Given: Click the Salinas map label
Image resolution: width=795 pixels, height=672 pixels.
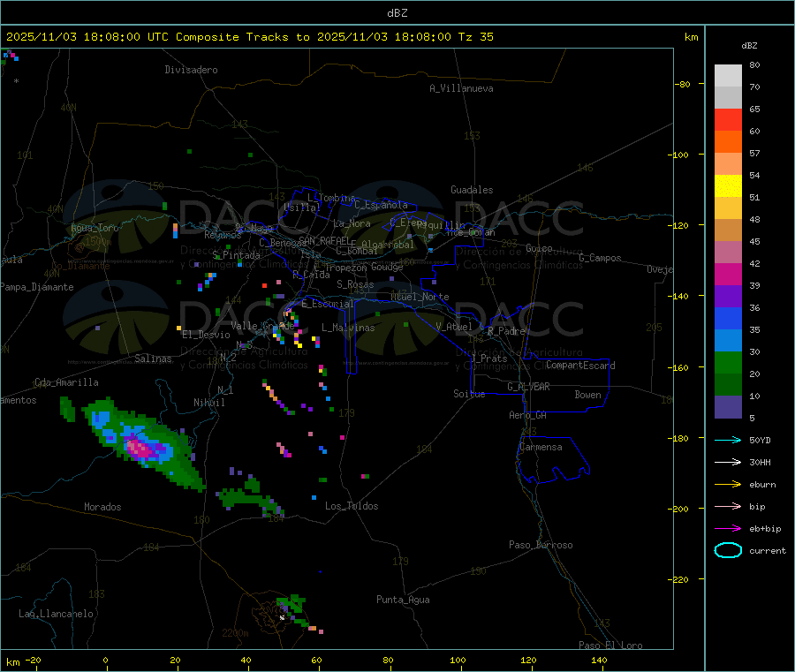Looking at the screenshot, I should [153, 359].
